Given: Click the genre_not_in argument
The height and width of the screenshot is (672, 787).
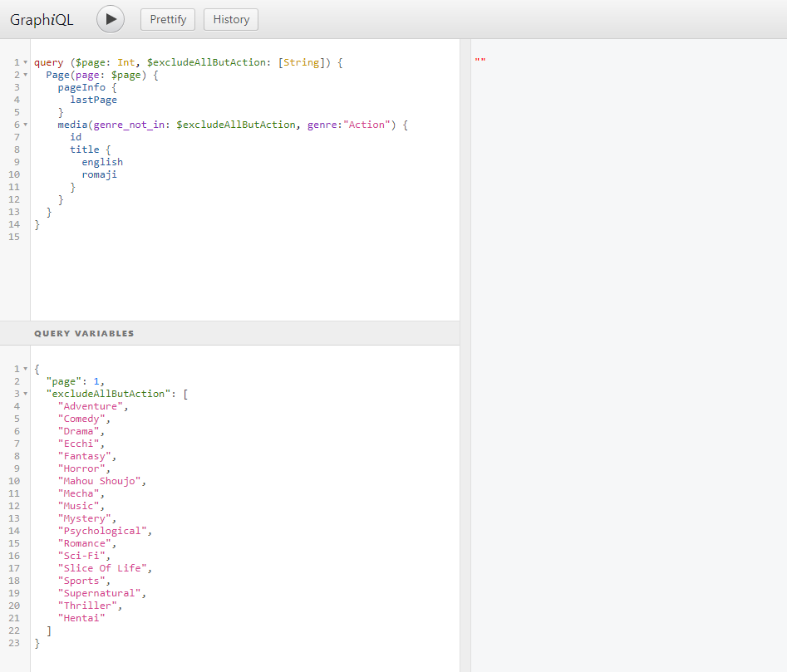Looking at the screenshot, I should click(129, 125).
